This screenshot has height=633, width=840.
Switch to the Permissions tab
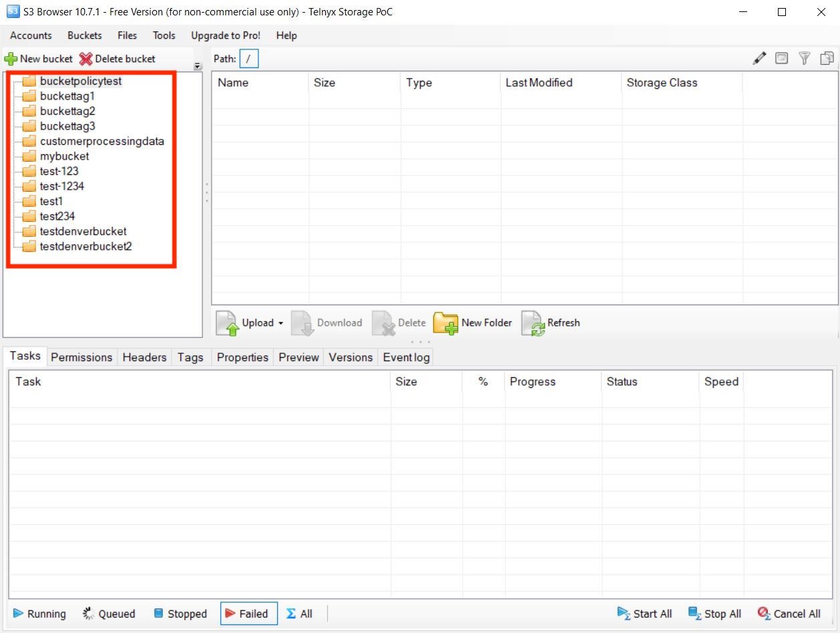coord(81,357)
